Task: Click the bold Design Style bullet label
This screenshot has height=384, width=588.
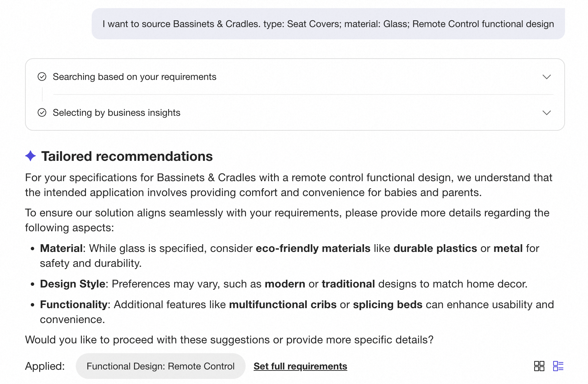Action: (72, 284)
